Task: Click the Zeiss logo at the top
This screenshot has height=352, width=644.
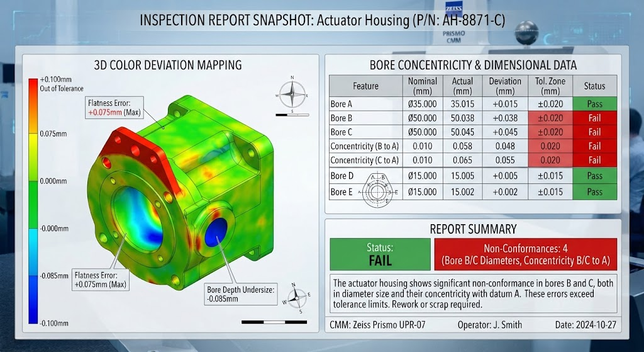Action: pos(454,10)
